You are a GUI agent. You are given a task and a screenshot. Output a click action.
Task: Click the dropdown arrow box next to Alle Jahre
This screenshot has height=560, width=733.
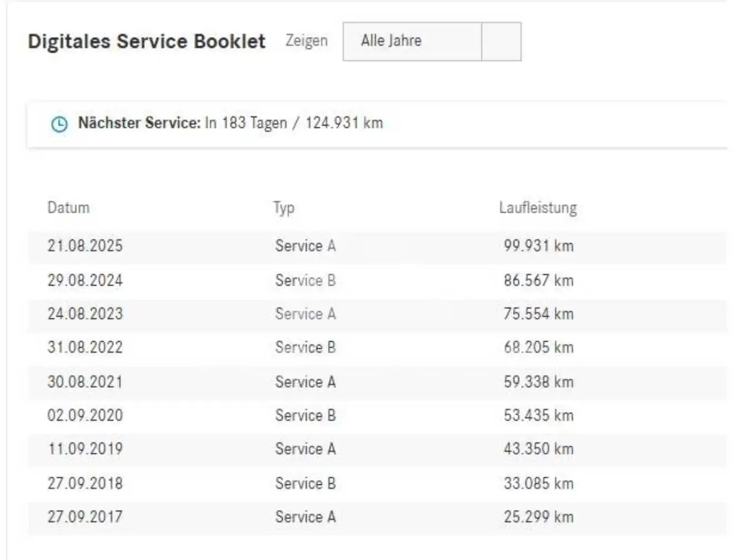click(501, 42)
